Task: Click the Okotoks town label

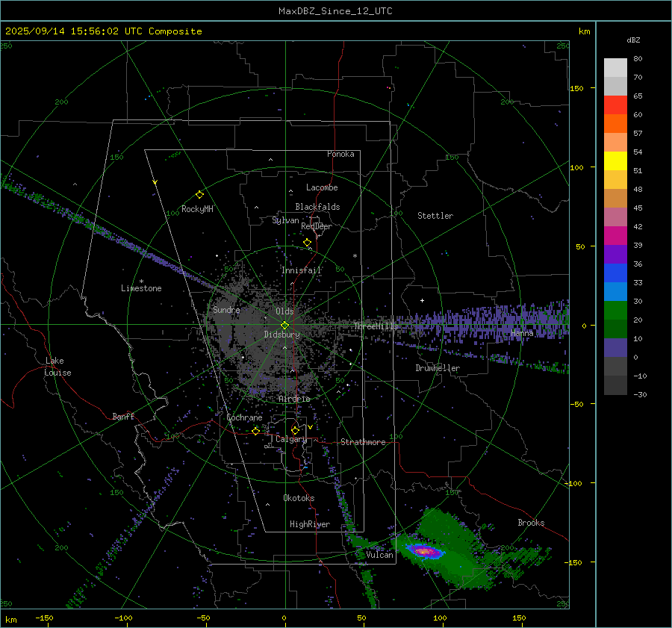Action: tap(299, 498)
